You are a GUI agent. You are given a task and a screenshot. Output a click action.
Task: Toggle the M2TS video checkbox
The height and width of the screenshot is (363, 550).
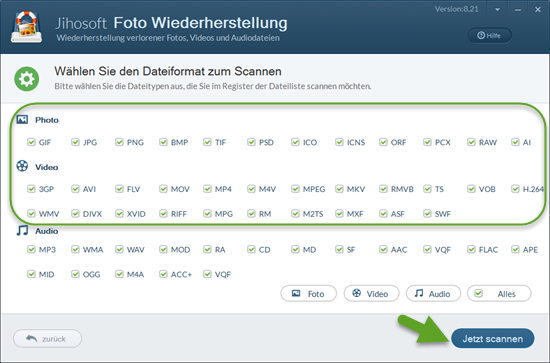point(295,214)
